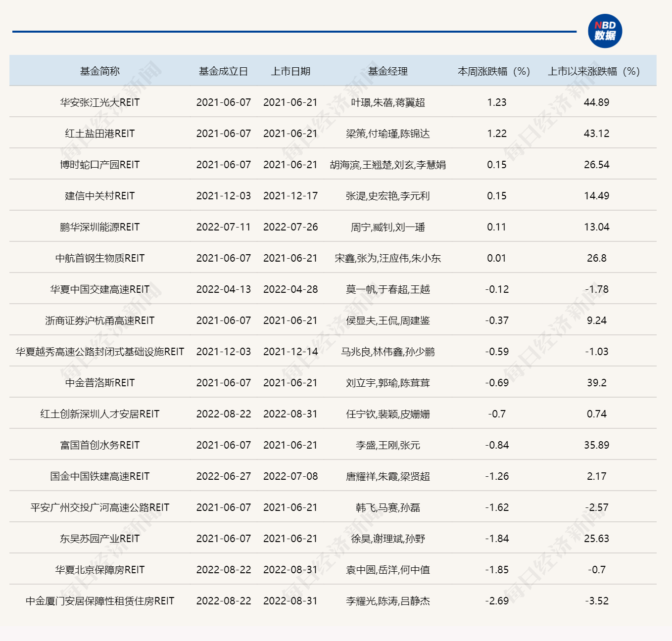Click manager cell 侯显夫,王侃,周建鉴
The width and height of the screenshot is (672, 641).
click(388, 320)
